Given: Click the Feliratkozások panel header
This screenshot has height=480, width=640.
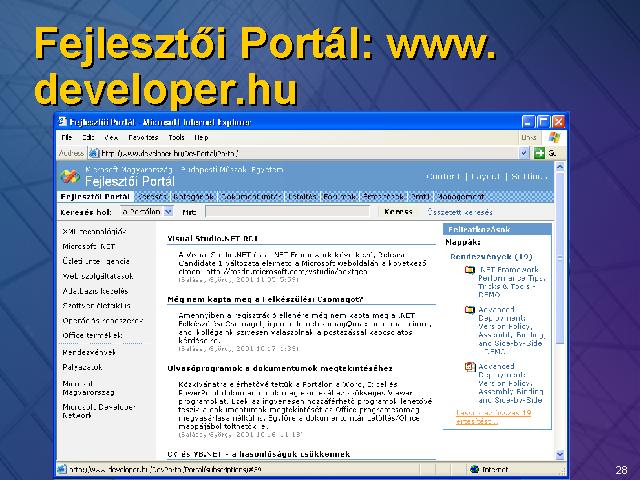Looking at the screenshot, I should tap(497, 229).
